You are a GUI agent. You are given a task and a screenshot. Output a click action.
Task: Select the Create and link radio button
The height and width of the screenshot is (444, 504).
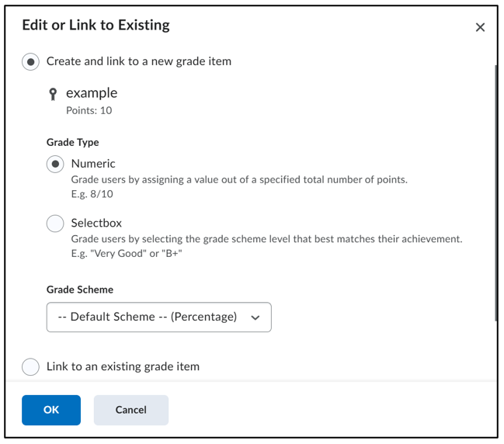point(30,61)
